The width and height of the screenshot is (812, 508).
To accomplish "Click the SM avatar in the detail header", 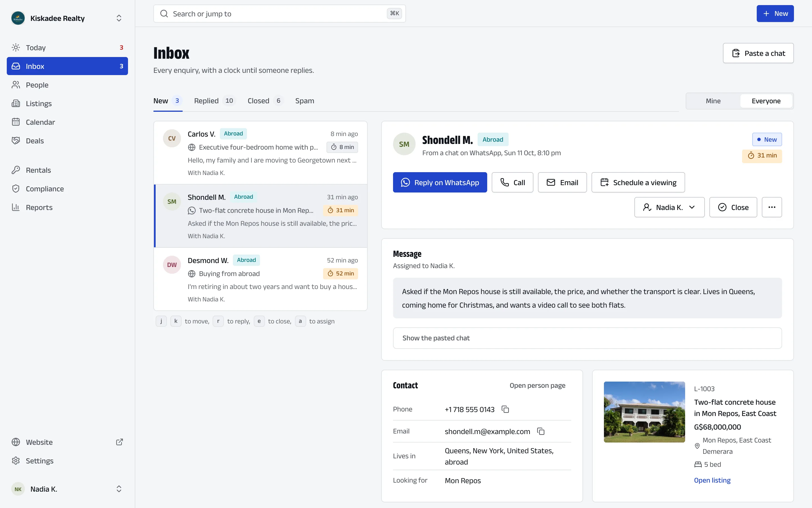I will 404,144.
